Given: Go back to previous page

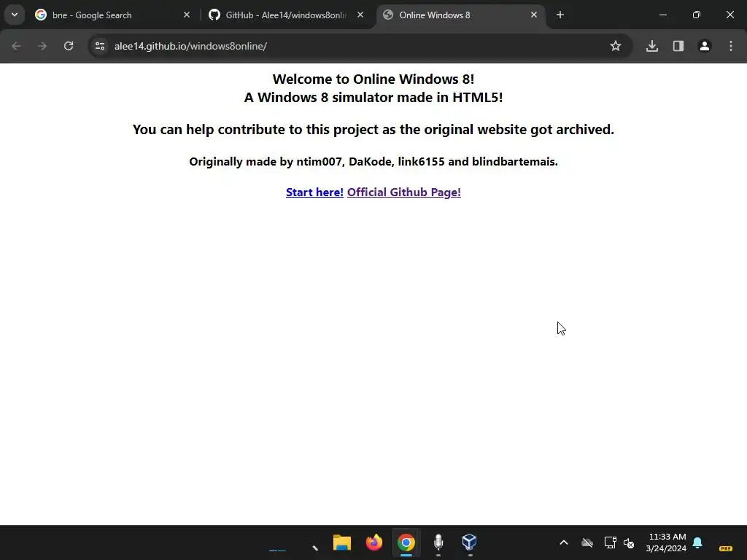Looking at the screenshot, I should (16, 46).
